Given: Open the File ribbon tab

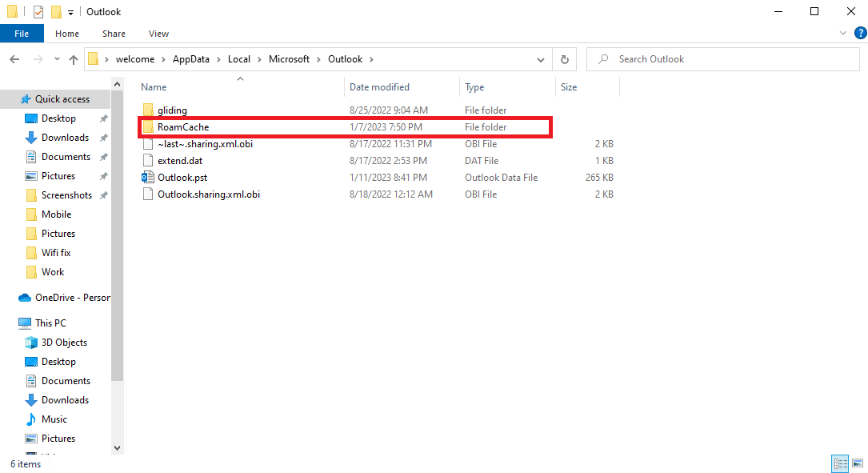Looking at the screenshot, I should point(22,34).
